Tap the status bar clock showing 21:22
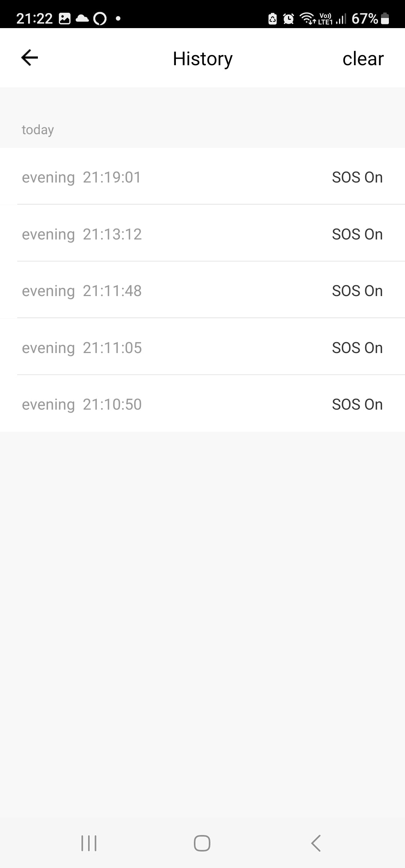The height and width of the screenshot is (868, 405). [34, 18]
